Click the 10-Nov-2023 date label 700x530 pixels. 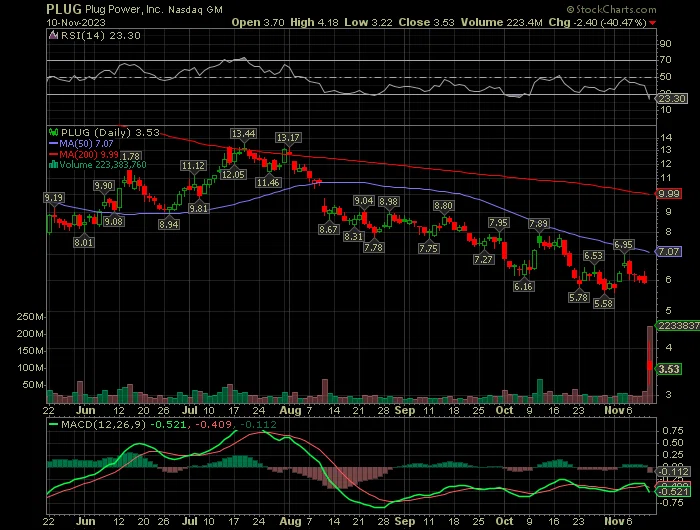[76, 22]
